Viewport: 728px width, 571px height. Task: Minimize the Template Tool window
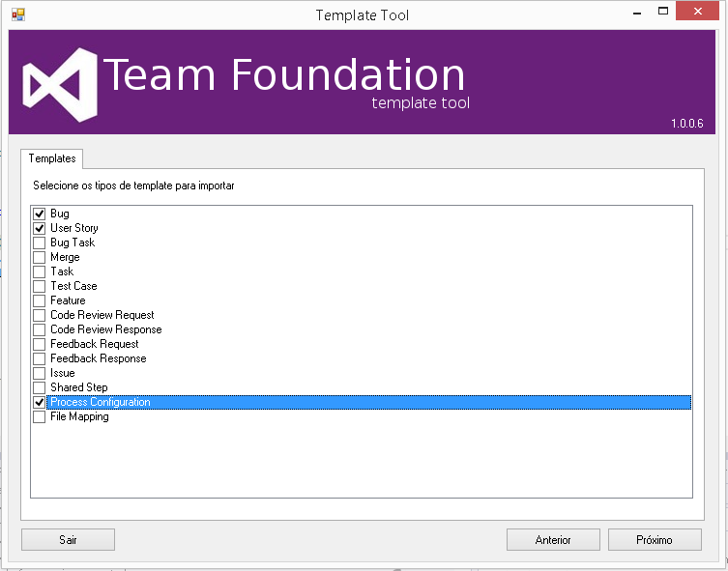[x=637, y=12]
